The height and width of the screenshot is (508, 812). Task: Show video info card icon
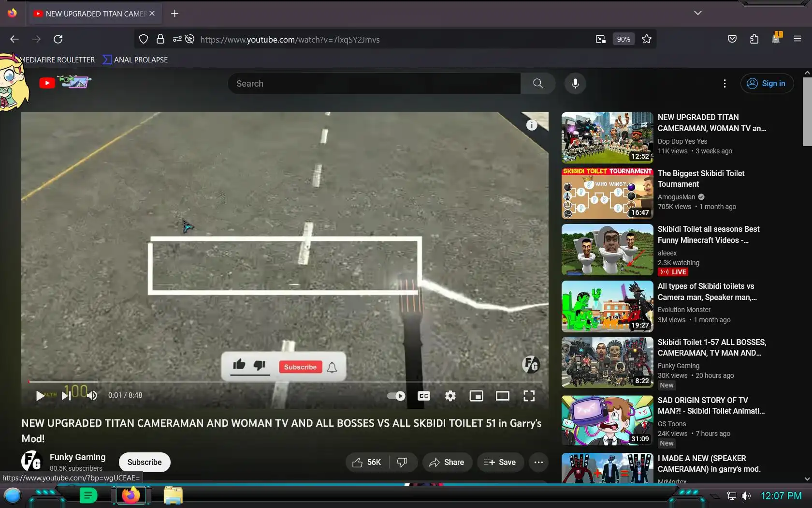(532, 125)
